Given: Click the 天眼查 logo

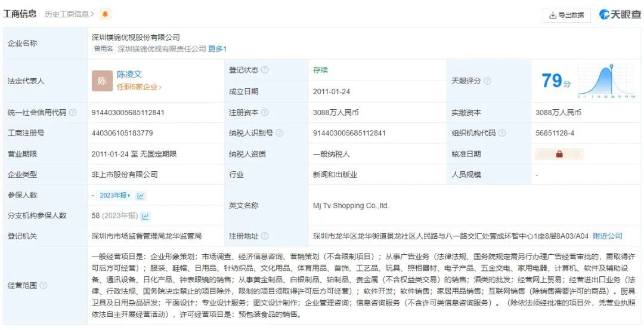Looking at the screenshot, I should pyautogui.click(x=620, y=14).
